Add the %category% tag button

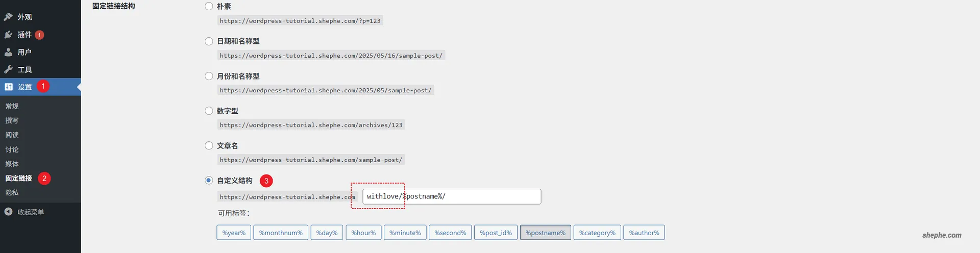(597, 233)
